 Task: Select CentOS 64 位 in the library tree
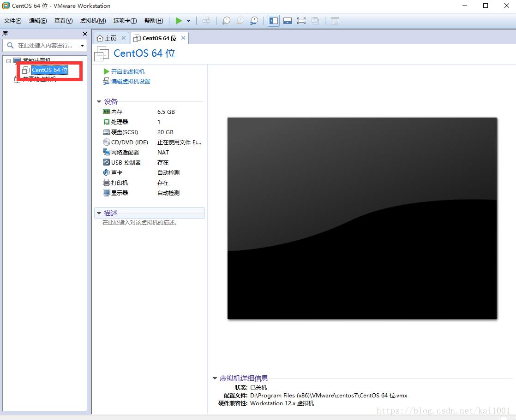click(x=50, y=70)
